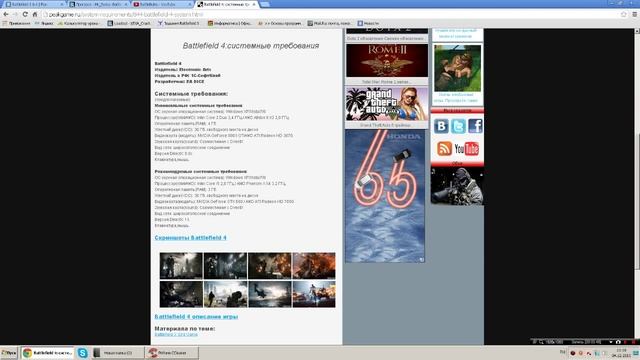Open Skype from the taskbar
Viewport: 640px width, 360px height.
click(82, 353)
